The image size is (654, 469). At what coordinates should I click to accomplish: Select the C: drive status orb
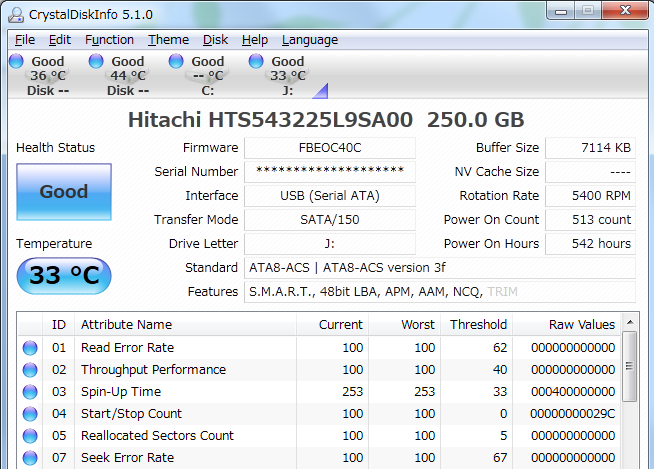176,61
